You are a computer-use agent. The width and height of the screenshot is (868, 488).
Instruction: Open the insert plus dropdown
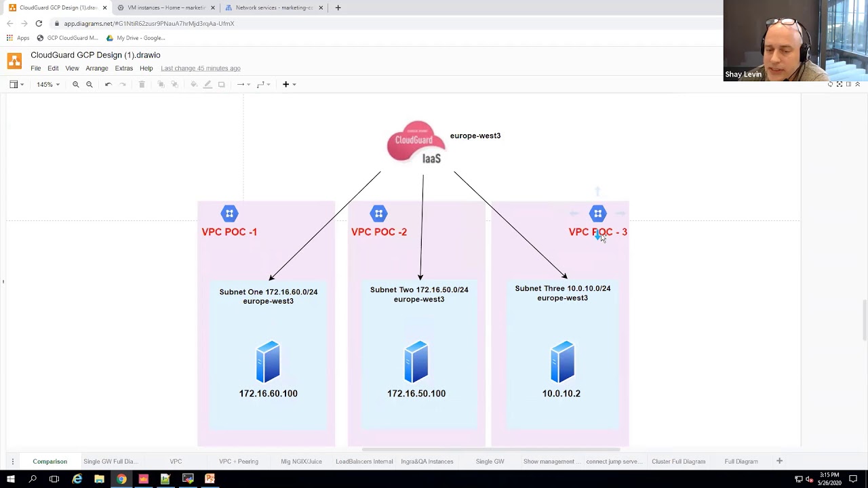[x=289, y=84]
